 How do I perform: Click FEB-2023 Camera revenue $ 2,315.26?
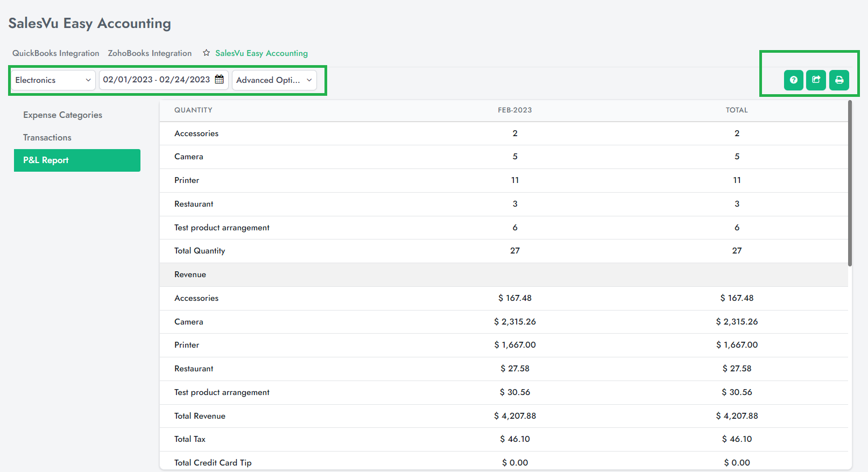pyautogui.click(x=515, y=322)
